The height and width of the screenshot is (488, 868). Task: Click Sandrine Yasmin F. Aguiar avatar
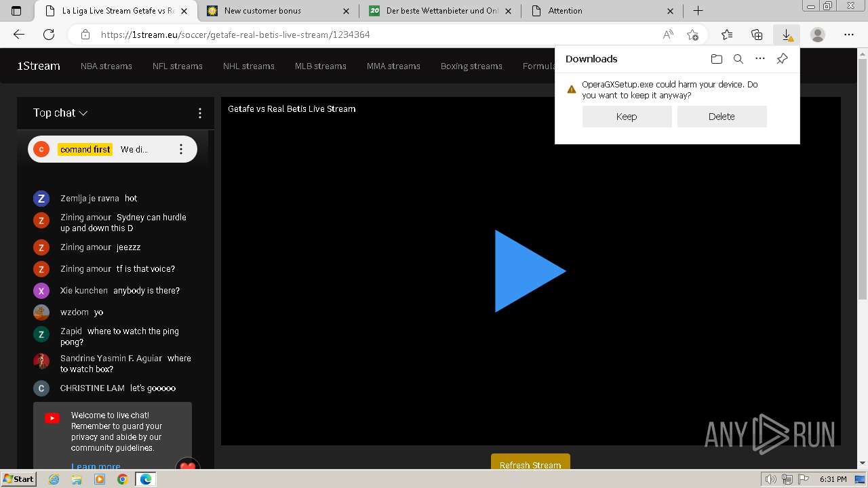point(41,361)
